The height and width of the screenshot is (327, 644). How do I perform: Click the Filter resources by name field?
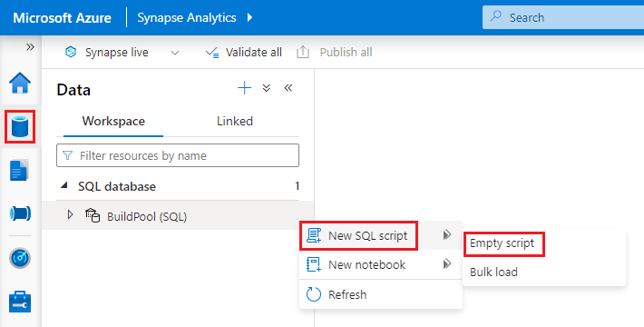(x=178, y=155)
